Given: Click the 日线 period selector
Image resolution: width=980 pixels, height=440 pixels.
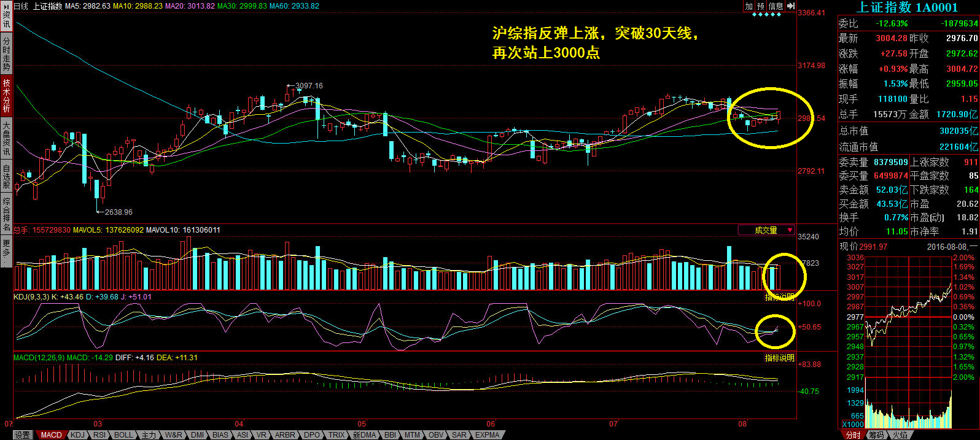Looking at the screenshot, I should click(x=21, y=6).
